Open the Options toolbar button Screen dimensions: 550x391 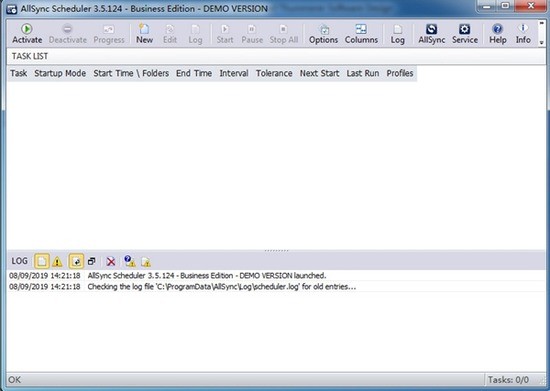click(x=323, y=34)
